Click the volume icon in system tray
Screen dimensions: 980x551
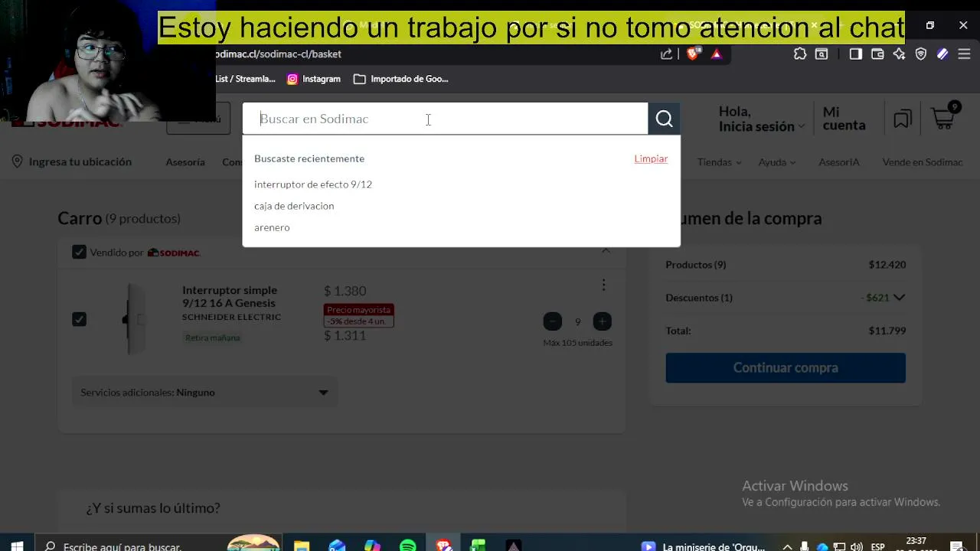(x=856, y=546)
